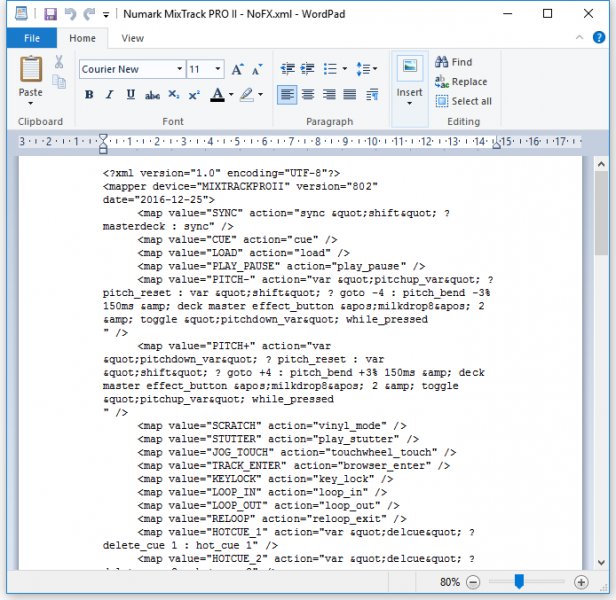Viewport: 616px width, 600px height.
Task: Expand the Paste options arrow
Action: (31, 103)
